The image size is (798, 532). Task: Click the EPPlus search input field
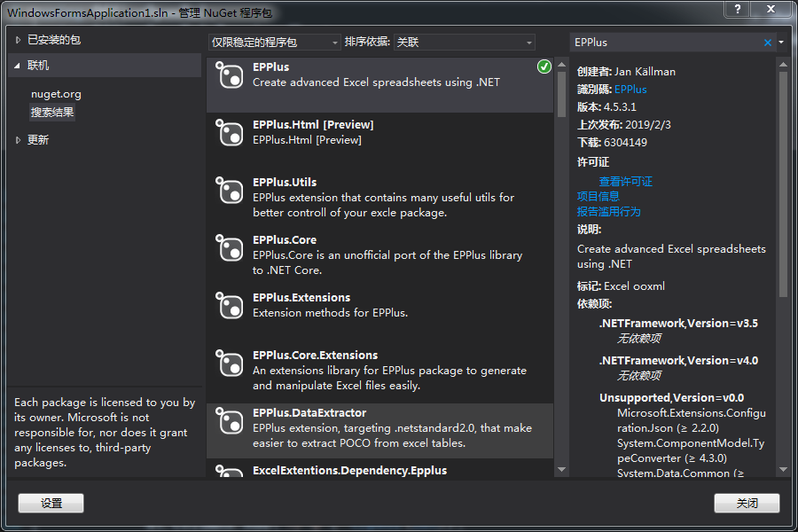coord(665,43)
